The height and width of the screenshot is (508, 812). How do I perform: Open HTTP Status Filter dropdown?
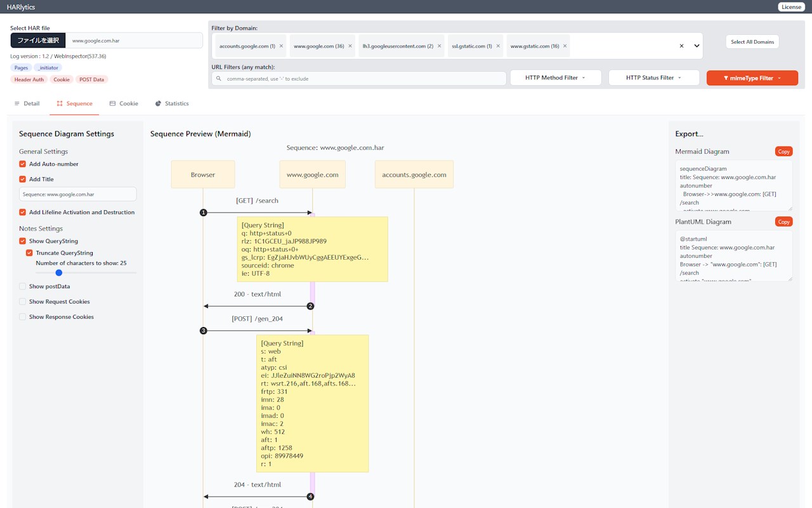(x=653, y=78)
